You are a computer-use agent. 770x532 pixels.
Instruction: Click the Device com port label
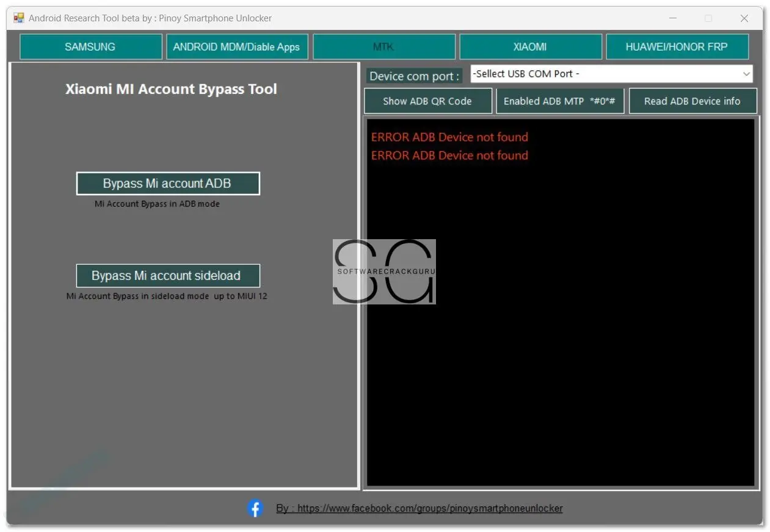tap(414, 76)
